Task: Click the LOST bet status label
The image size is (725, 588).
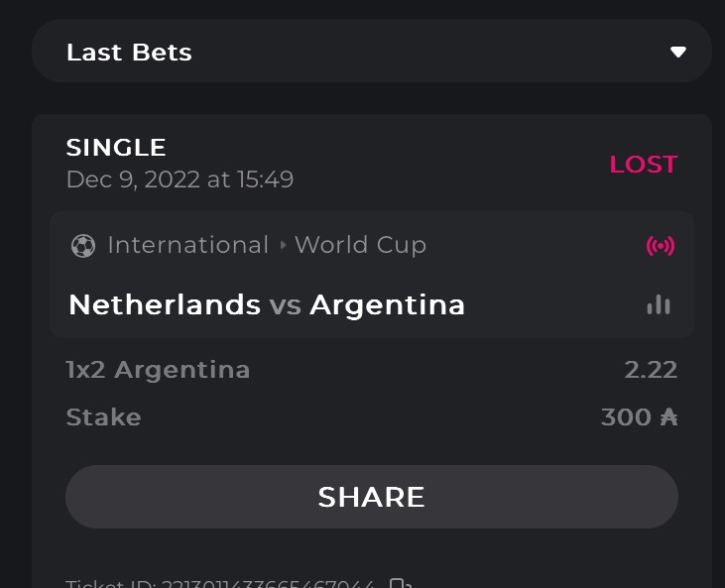Action: coord(643,165)
